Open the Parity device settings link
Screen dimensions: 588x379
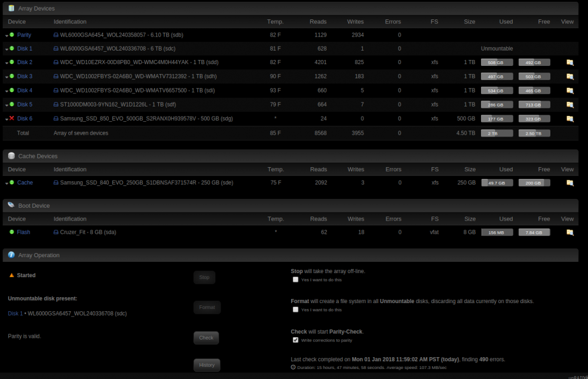click(x=24, y=35)
